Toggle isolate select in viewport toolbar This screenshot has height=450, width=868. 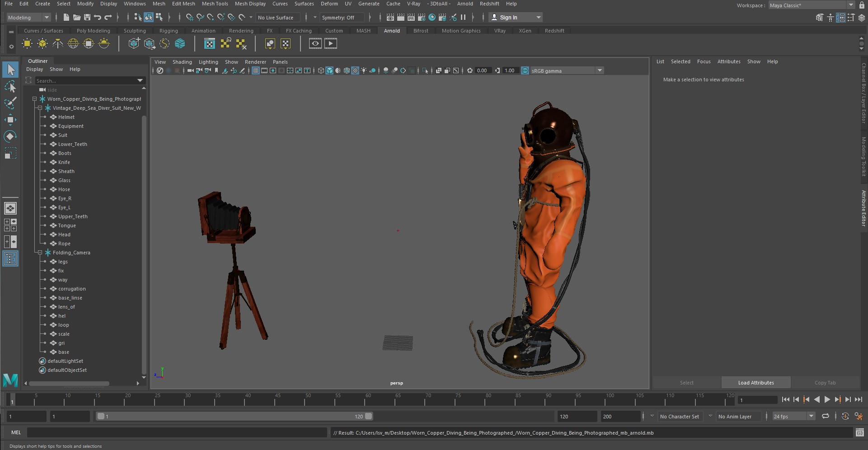pyautogui.click(x=425, y=70)
